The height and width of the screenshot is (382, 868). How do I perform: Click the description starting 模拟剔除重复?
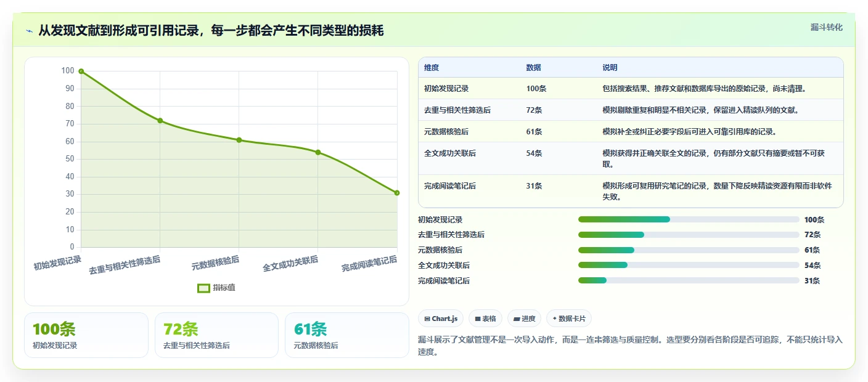tap(700, 110)
